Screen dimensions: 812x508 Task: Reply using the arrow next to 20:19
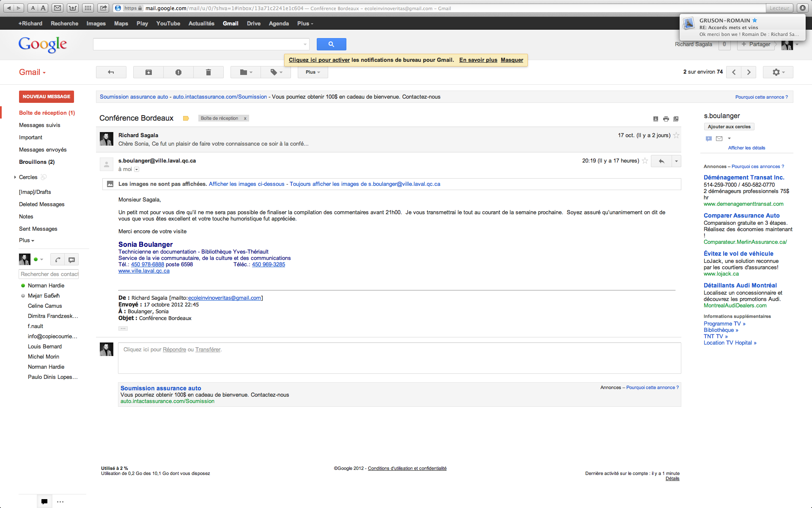coord(661,161)
